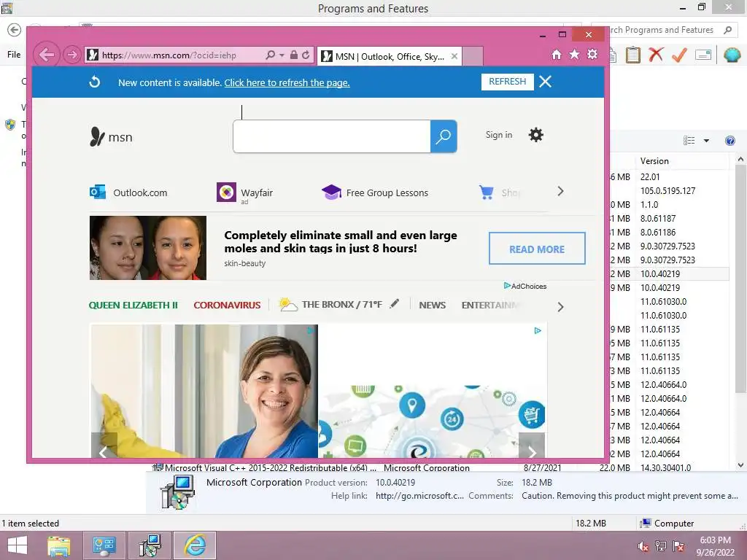The height and width of the screenshot is (560, 747).
Task: Focus Search Programs and Features box
Action: tap(664, 30)
